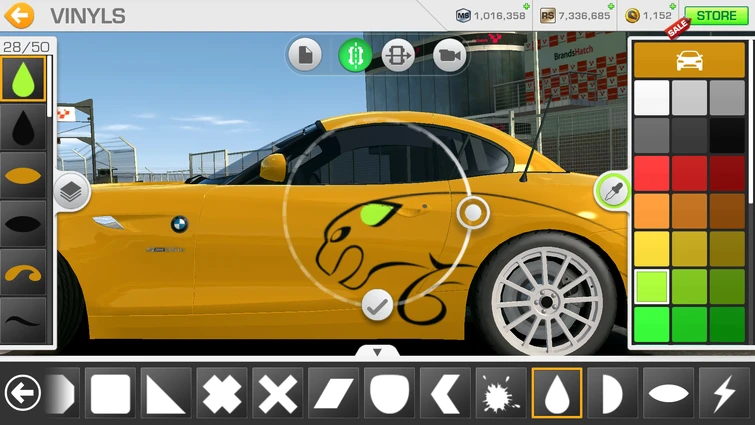Screen dimensions: 755x425
Task: Select the eyedropper color picker tool
Action: tap(612, 192)
